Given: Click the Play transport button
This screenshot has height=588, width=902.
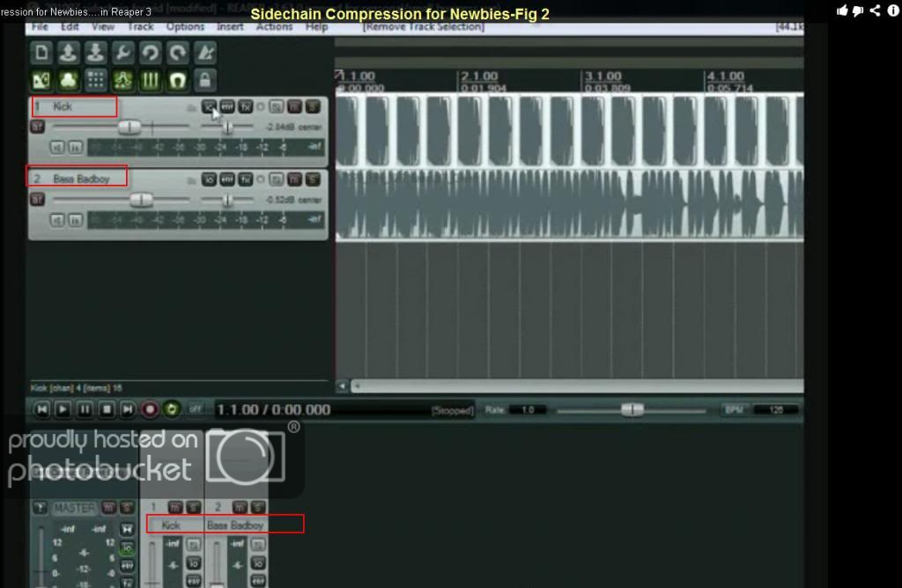Looking at the screenshot, I should click(63, 410).
